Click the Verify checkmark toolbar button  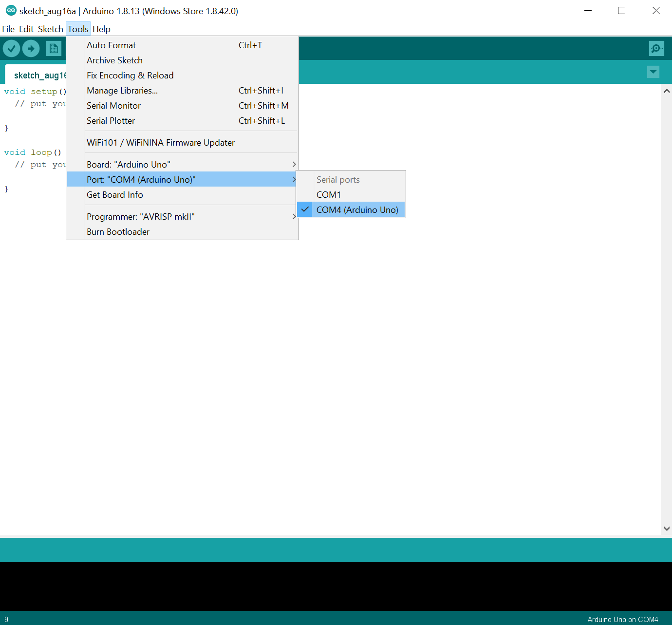11,48
